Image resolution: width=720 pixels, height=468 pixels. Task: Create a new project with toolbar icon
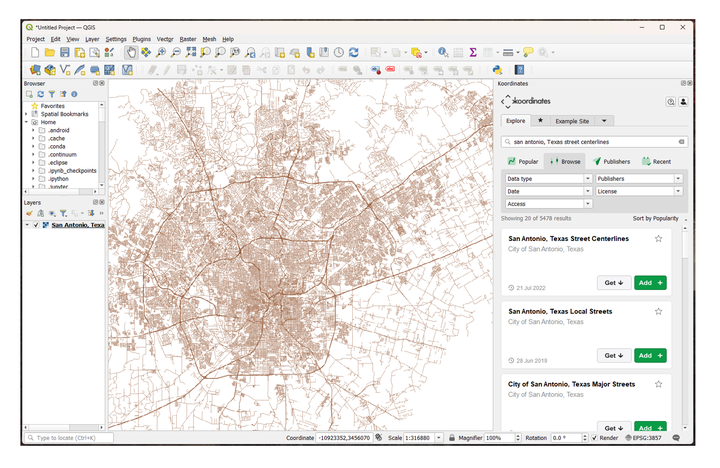pos(35,52)
